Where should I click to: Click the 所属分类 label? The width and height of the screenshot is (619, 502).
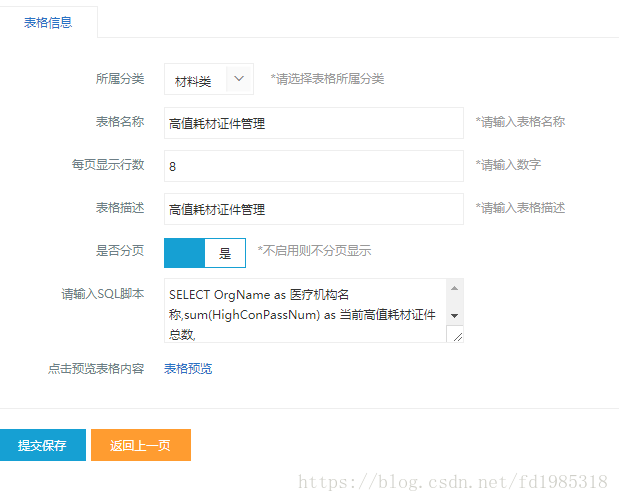point(120,79)
